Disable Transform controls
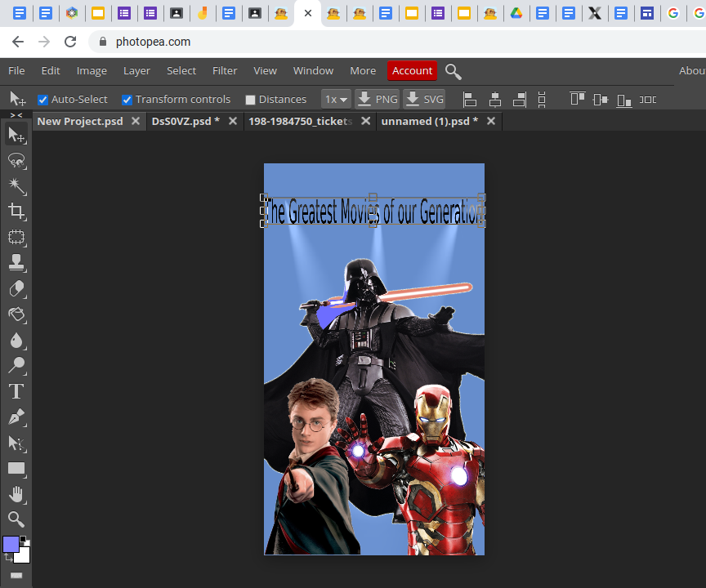This screenshot has height=588, width=706. tap(127, 99)
